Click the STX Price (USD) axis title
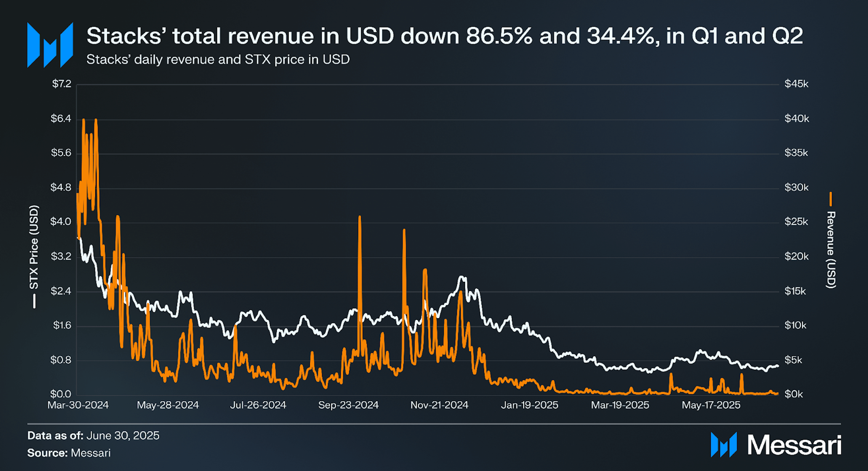Screen dimensions: 868x471 [34, 247]
